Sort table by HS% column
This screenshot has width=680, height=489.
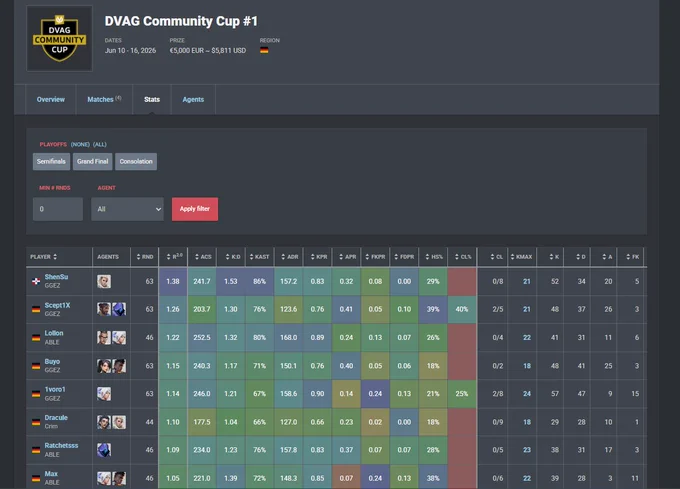434,257
